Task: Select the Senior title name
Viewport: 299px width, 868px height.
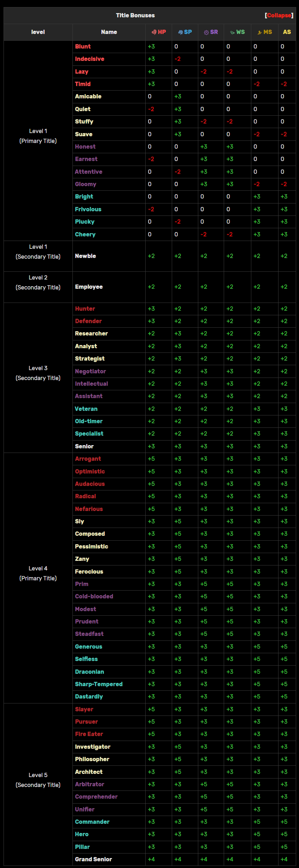Action: point(84,447)
